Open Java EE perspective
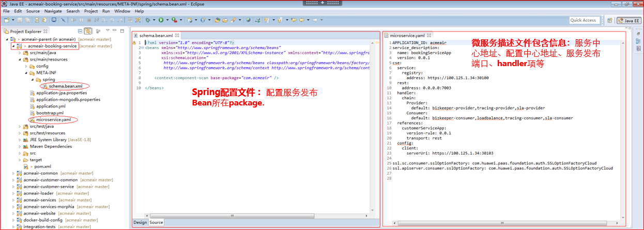Image resolution: width=644 pixels, height=230 pixels. point(630,20)
